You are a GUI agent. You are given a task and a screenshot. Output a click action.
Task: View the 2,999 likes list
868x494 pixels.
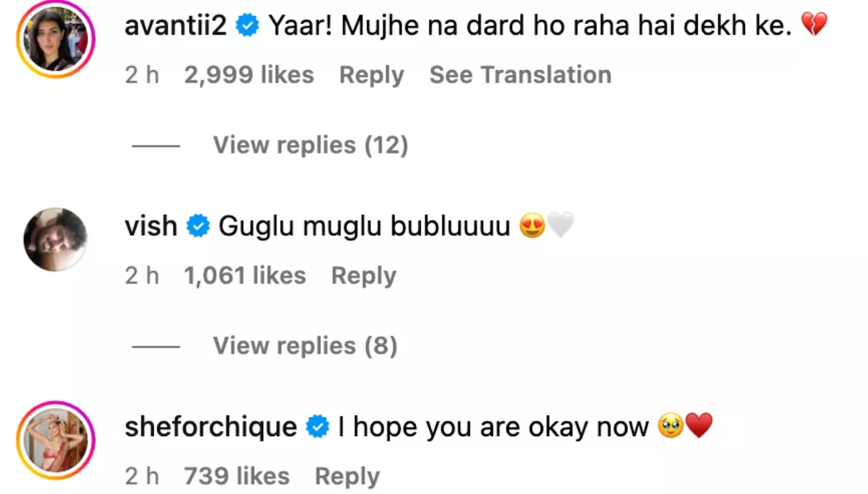[249, 75]
